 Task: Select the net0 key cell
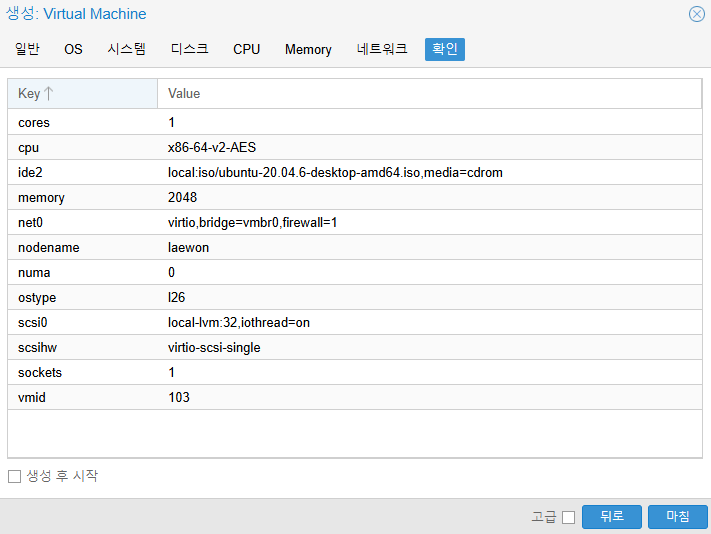83,223
